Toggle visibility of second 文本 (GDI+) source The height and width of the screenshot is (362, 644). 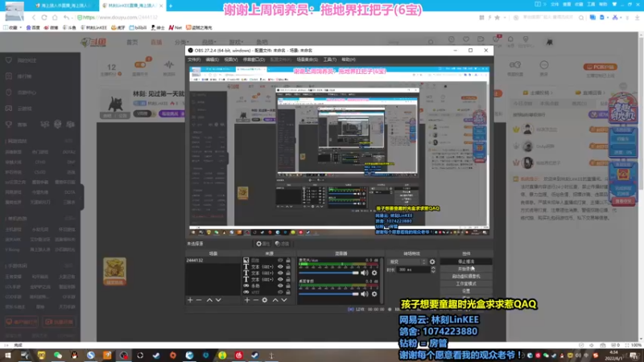280,273
